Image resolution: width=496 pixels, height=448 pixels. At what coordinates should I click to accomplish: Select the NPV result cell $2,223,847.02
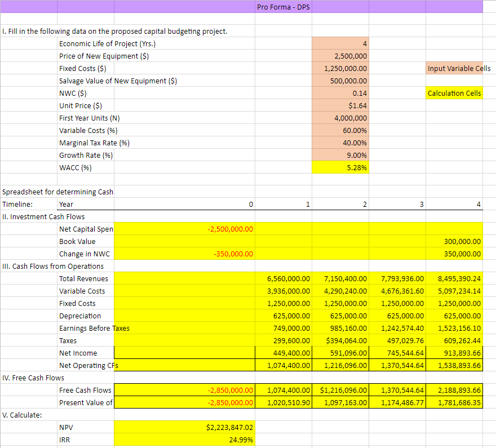185,428
